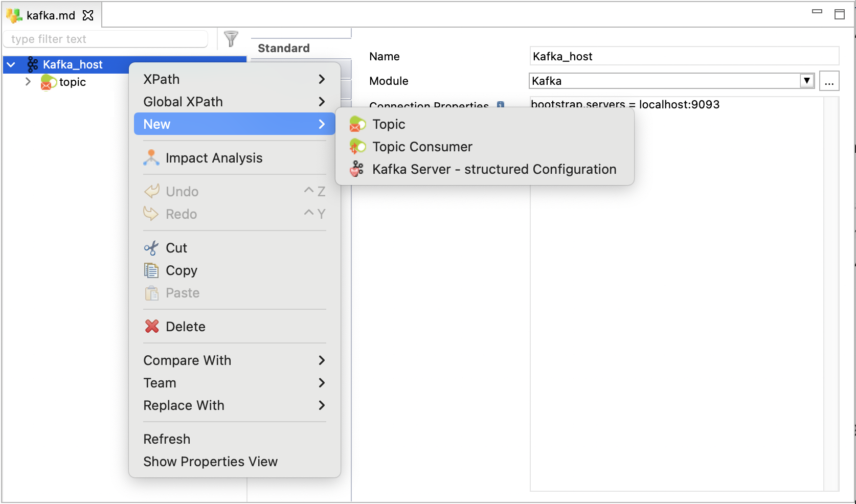Select Show Properties View
Screen dimensions: 856x504
click(x=210, y=461)
